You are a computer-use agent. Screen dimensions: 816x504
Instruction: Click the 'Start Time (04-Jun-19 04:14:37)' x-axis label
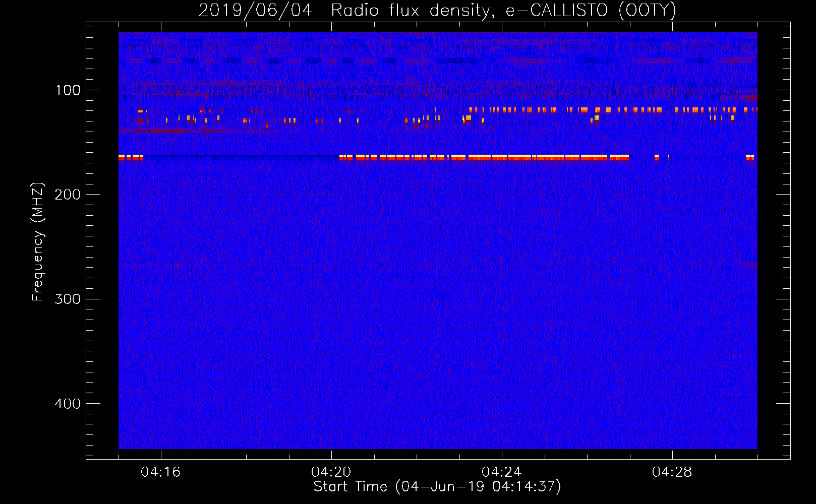pos(437,487)
